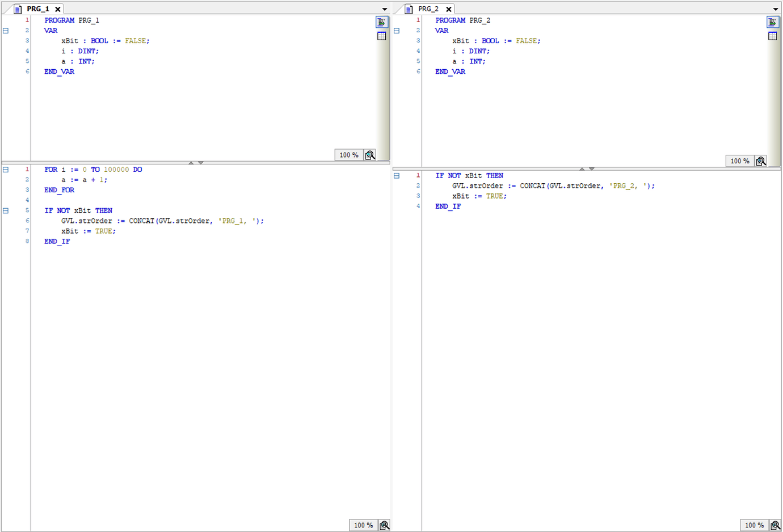Close the PRG_1 tab

58,9
